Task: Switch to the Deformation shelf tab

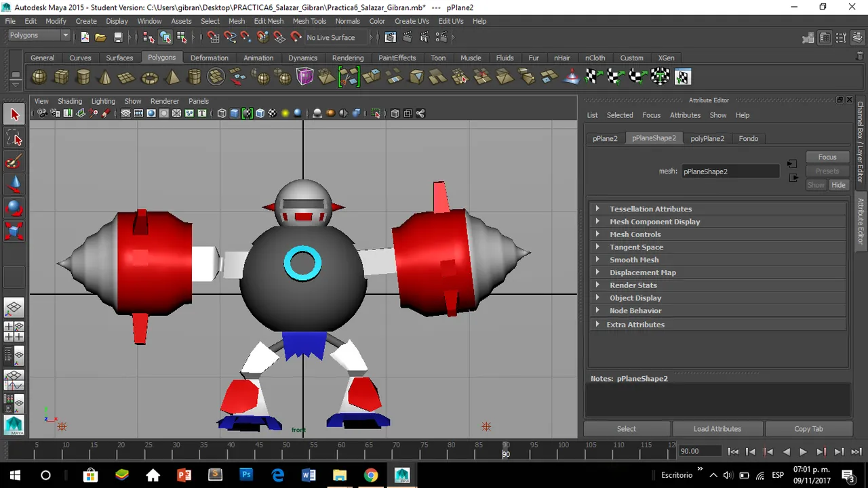Action: tap(209, 58)
